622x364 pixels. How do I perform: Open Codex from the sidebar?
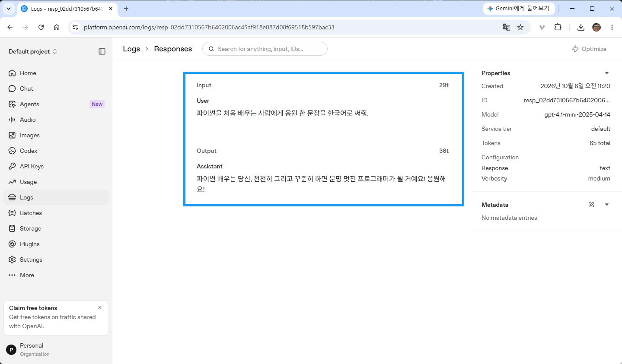[56, 151]
